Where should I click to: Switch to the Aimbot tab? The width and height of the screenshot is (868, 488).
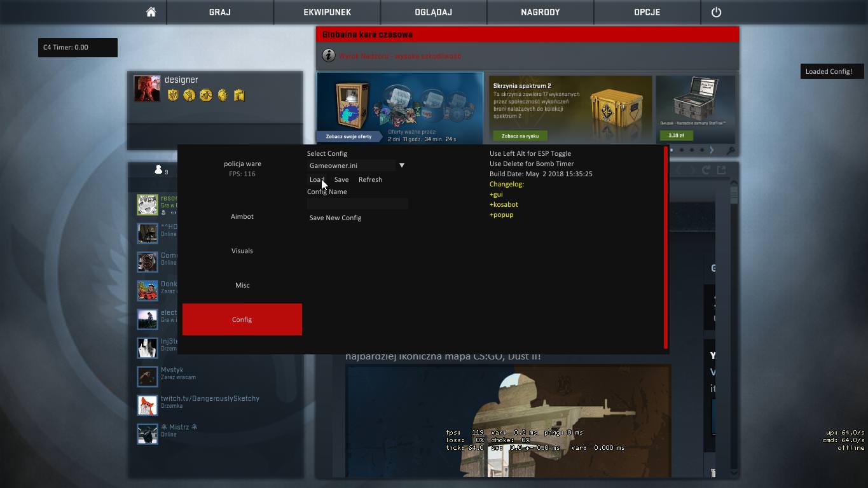[242, 216]
